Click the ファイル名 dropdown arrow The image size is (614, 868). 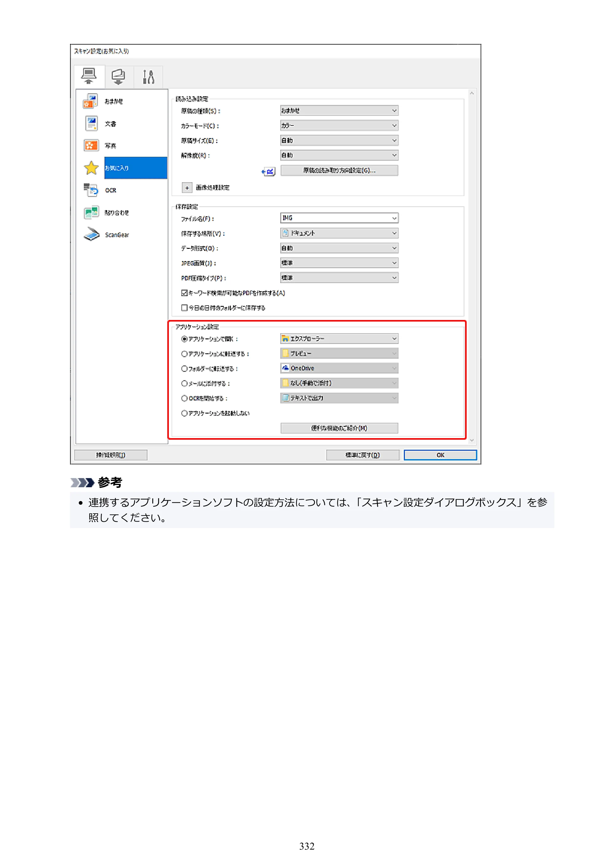click(394, 218)
